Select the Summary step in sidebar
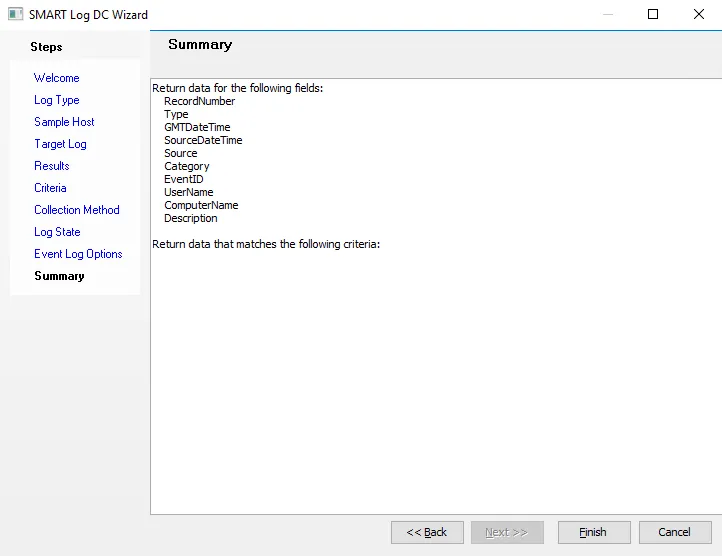 coord(59,276)
